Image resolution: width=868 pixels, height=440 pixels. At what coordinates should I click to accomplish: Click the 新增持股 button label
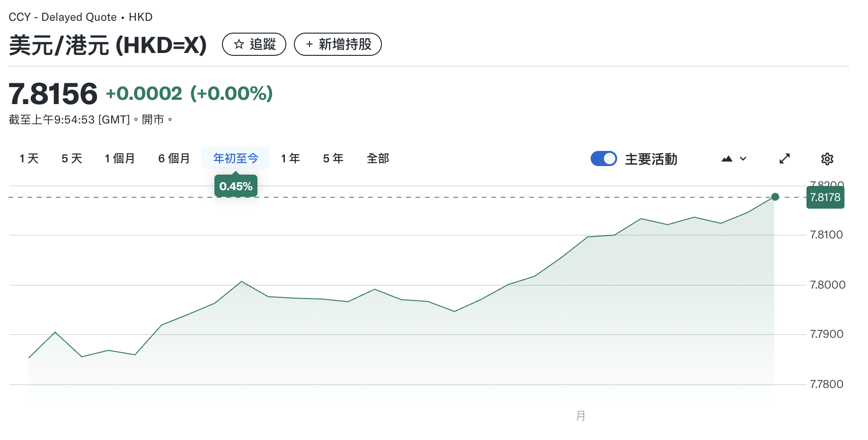[345, 44]
